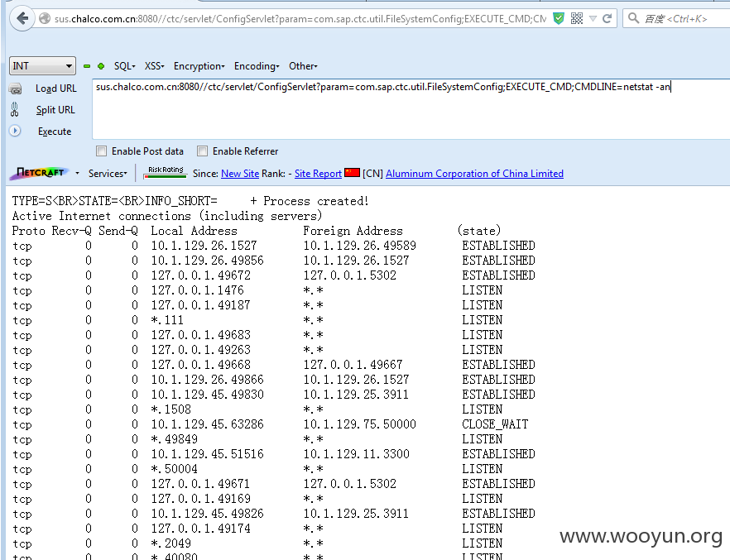Click the search magnifier icon

[x=633, y=18]
